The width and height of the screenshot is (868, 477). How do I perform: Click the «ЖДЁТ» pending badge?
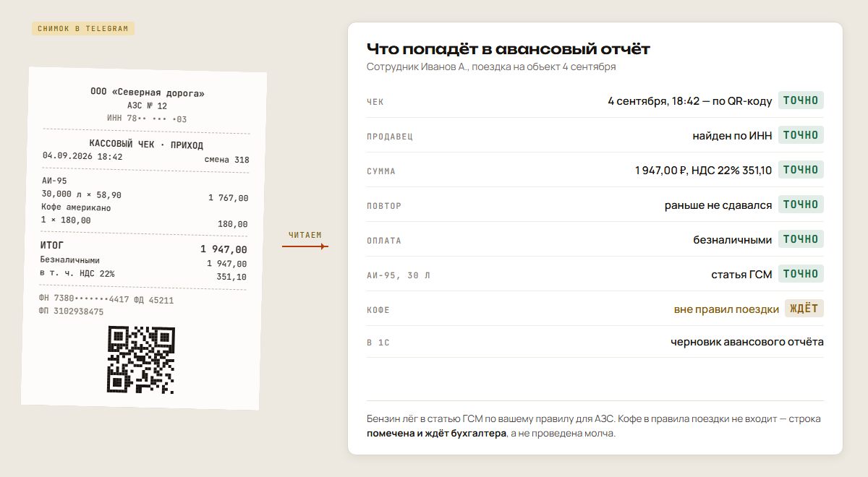[804, 309]
